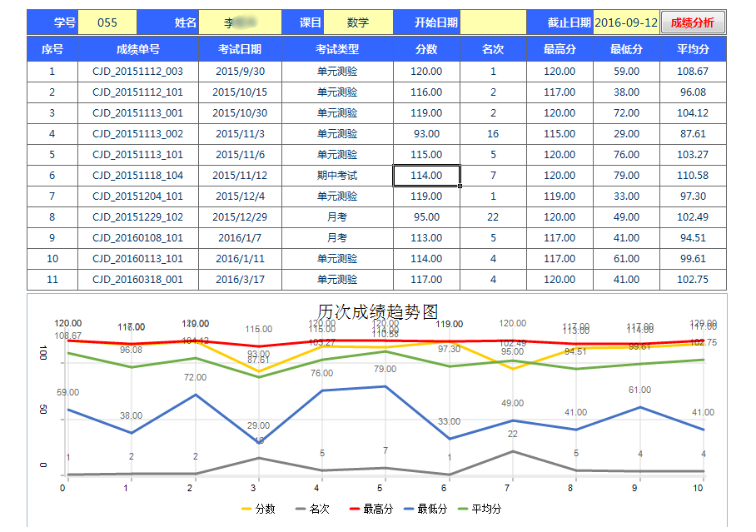
Task: Click data label 22 on the gray line
Action: (x=513, y=434)
